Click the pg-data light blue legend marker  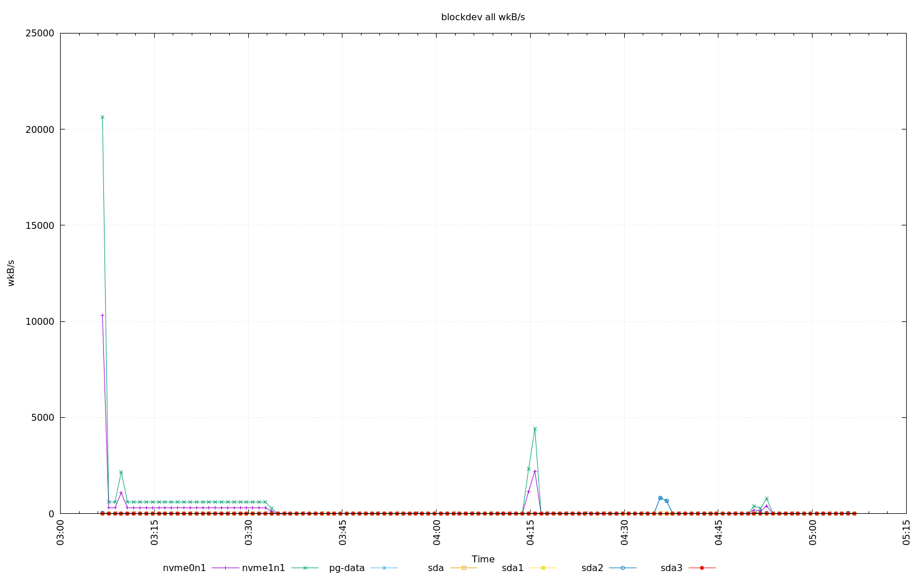click(x=384, y=568)
